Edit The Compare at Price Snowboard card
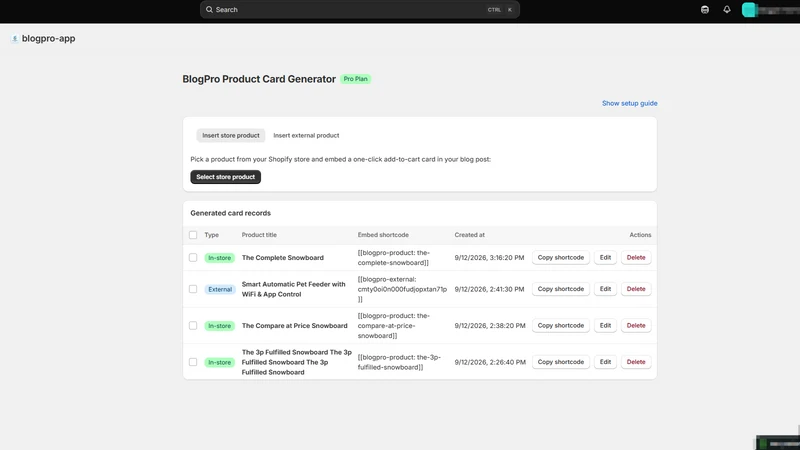Image resolution: width=800 pixels, height=450 pixels. point(605,326)
